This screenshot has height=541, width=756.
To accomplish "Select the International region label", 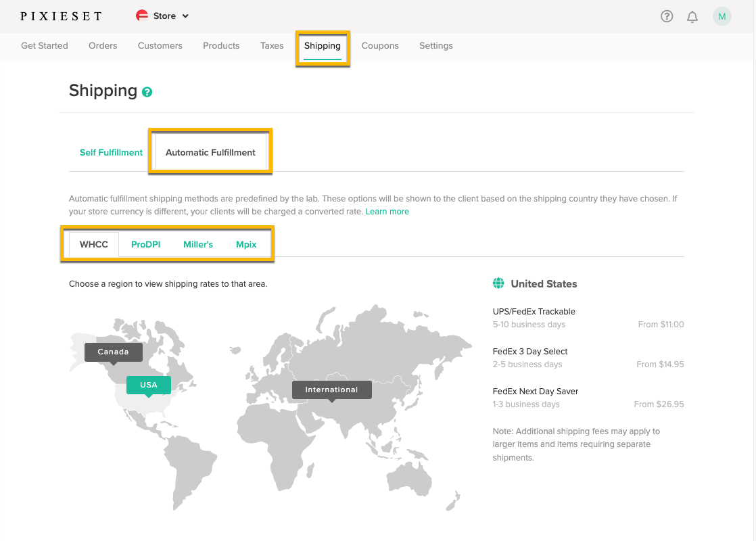I will 332,390.
